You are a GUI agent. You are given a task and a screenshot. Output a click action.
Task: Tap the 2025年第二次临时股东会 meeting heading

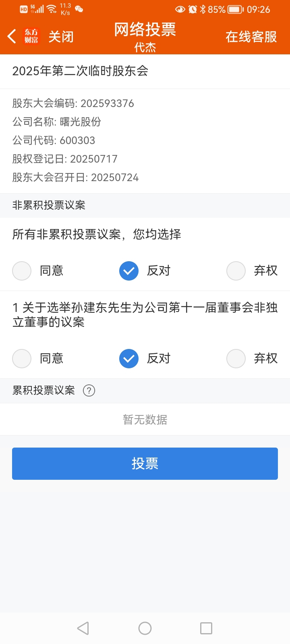[x=80, y=71]
